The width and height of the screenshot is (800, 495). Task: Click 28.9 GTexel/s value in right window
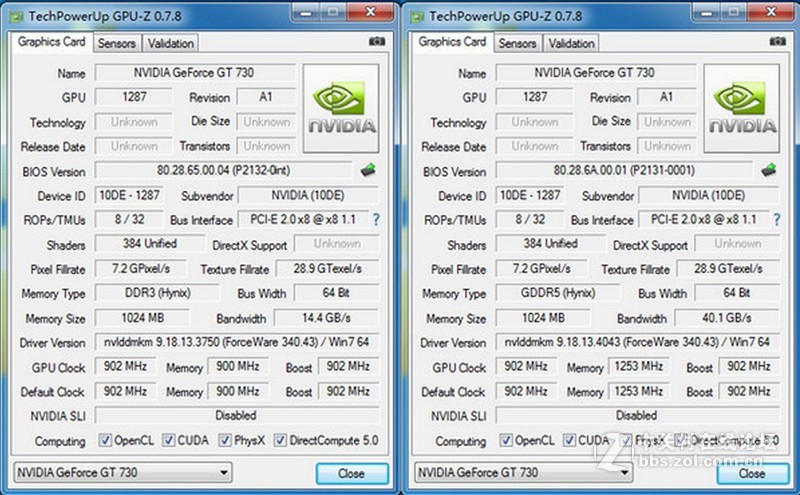tap(728, 268)
